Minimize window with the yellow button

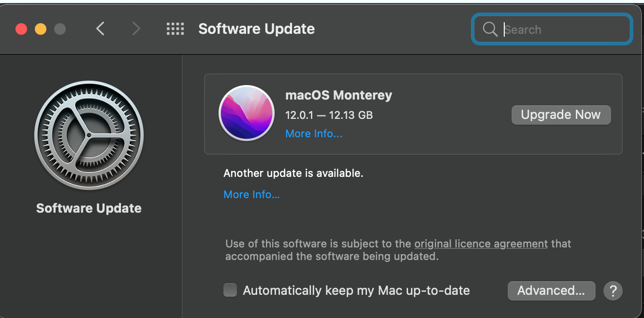tap(41, 29)
